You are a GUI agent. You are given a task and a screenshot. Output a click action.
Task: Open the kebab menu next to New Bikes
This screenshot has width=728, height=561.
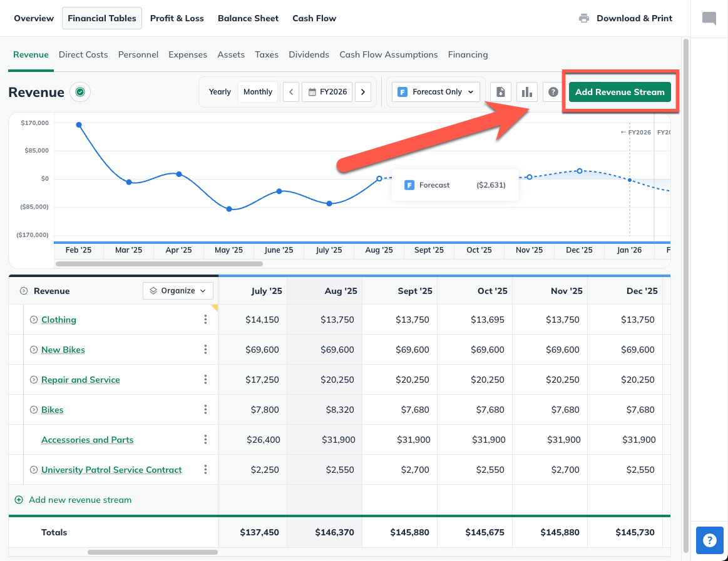(205, 350)
